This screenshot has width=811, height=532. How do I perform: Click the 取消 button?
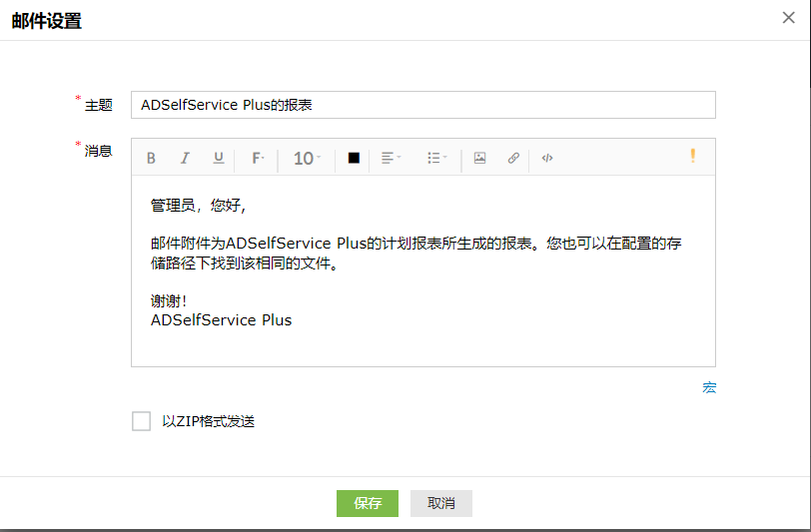441,503
